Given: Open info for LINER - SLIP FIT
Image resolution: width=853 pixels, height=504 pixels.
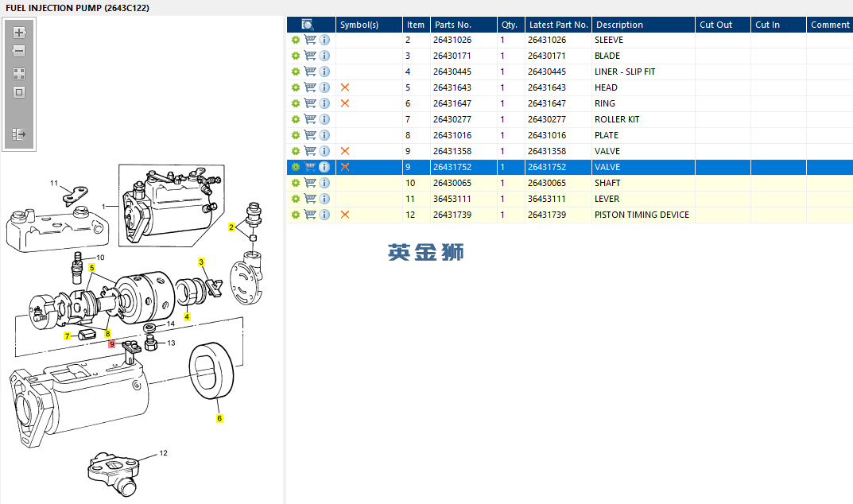Looking at the screenshot, I should (x=324, y=72).
